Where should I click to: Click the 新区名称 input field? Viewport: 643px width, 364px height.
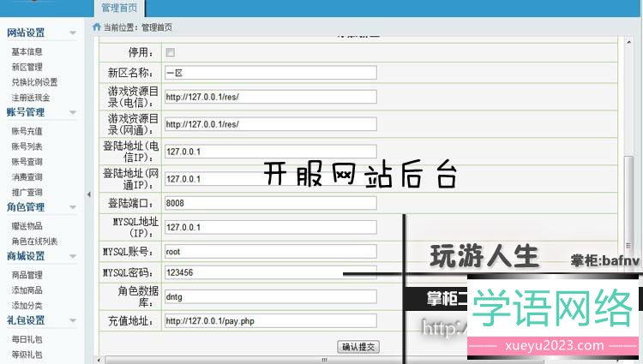coord(269,73)
